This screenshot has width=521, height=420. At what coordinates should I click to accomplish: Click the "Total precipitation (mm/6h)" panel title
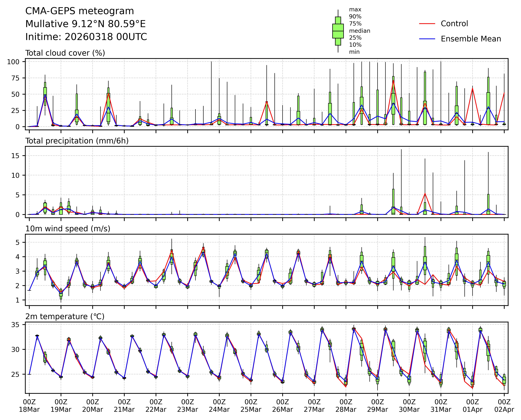(x=77, y=141)
